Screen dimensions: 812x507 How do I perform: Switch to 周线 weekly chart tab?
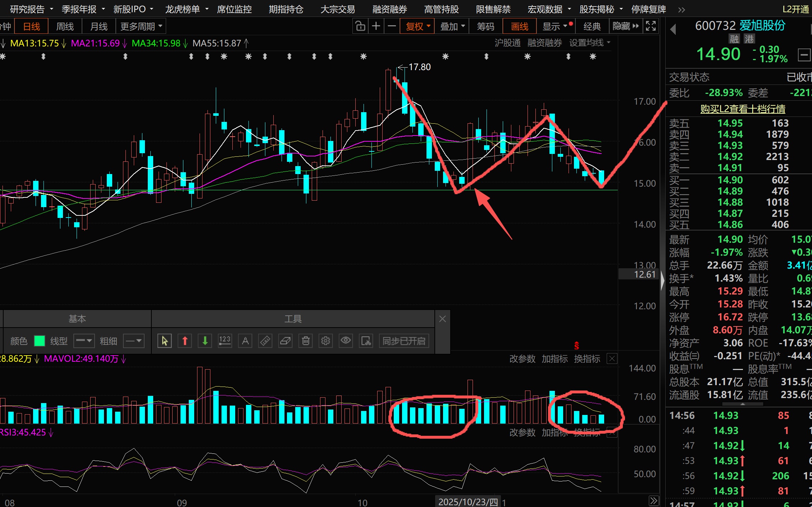(x=65, y=26)
